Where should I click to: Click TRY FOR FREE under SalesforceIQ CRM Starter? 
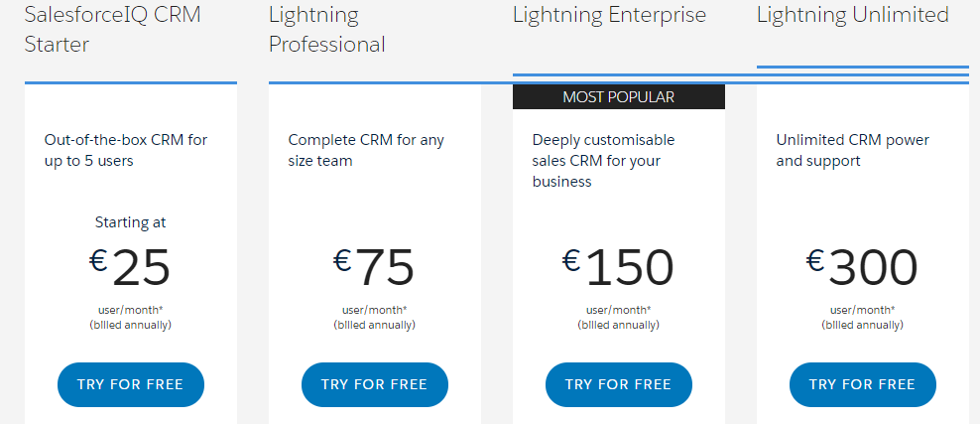pos(131,384)
